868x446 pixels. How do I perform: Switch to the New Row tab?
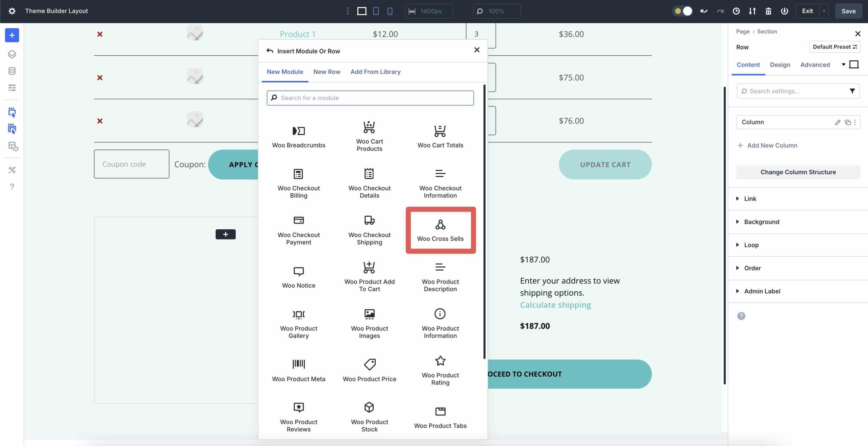(x=327, y=72)
